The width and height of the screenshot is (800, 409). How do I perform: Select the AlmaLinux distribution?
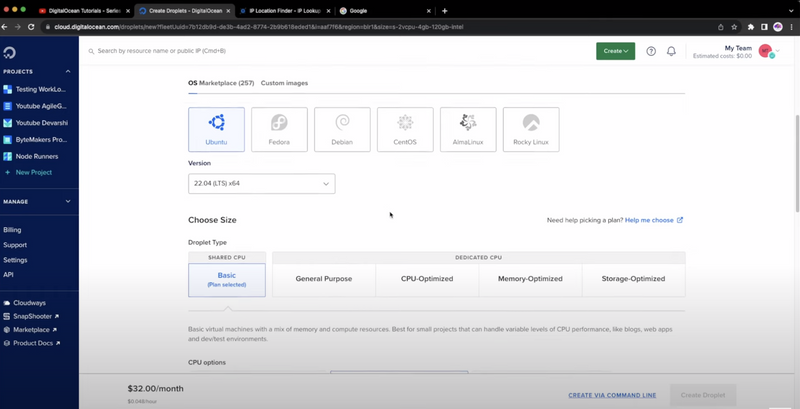pos(468,130)
